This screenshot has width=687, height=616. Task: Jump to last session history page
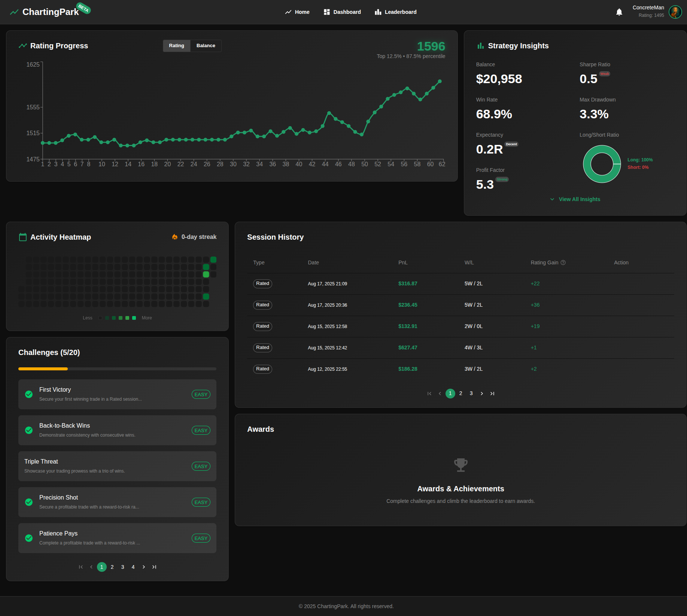click(492, 394)
